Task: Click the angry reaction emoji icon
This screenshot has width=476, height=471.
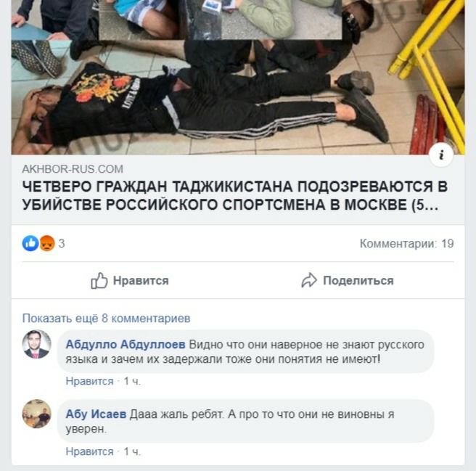Action: pos(47,243)
